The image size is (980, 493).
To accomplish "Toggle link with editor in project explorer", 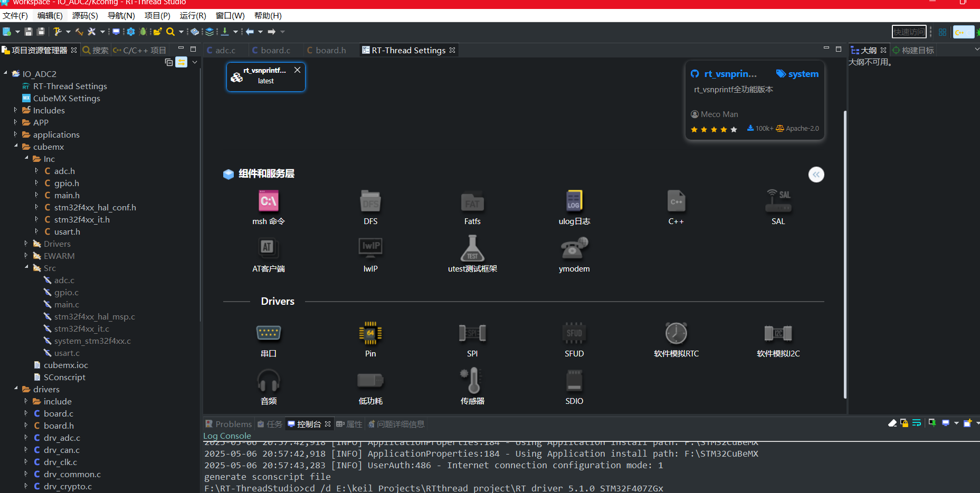I will [x=181, y=62].
